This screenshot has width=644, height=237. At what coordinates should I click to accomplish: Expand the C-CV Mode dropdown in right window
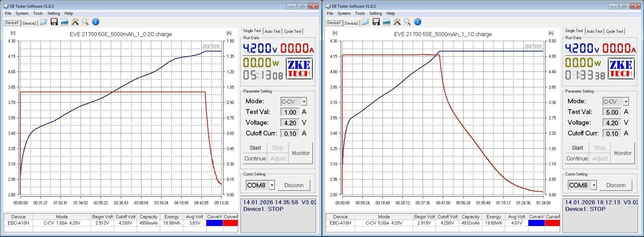point(626,102)
